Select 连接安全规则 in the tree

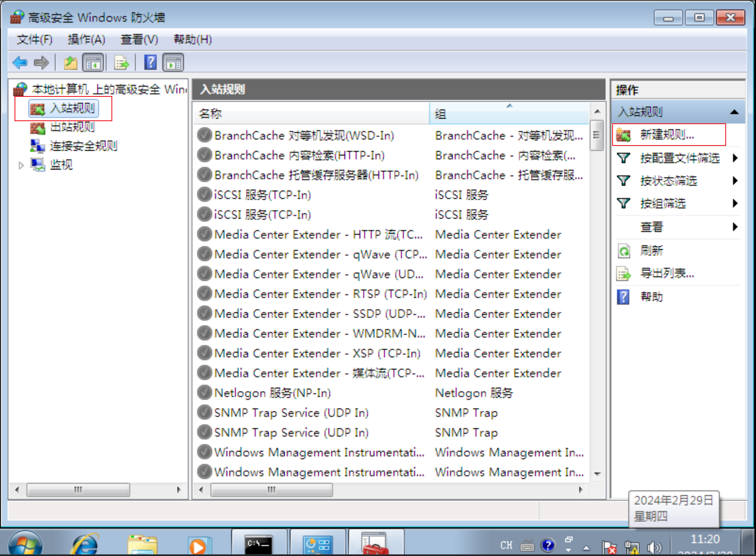pyautogui.click(x=73, y=146)
